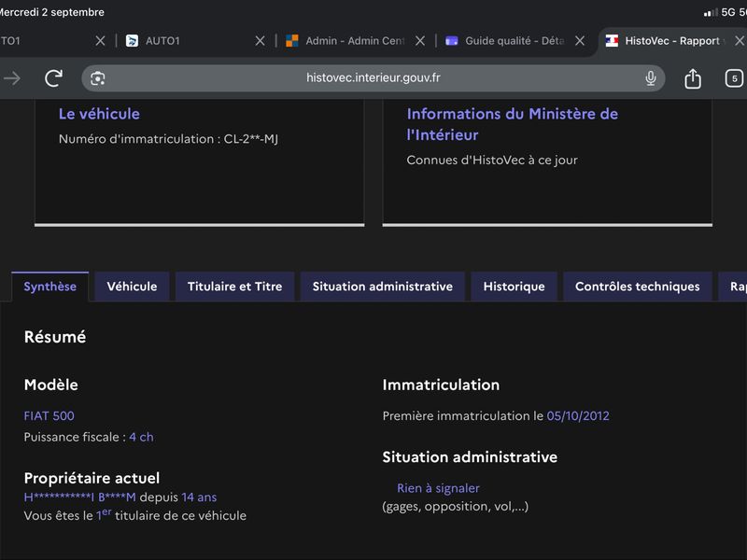Open the Contrôles techniques tab
The width and height of the screenshot is (747, 560).
(x=638, y=287)
